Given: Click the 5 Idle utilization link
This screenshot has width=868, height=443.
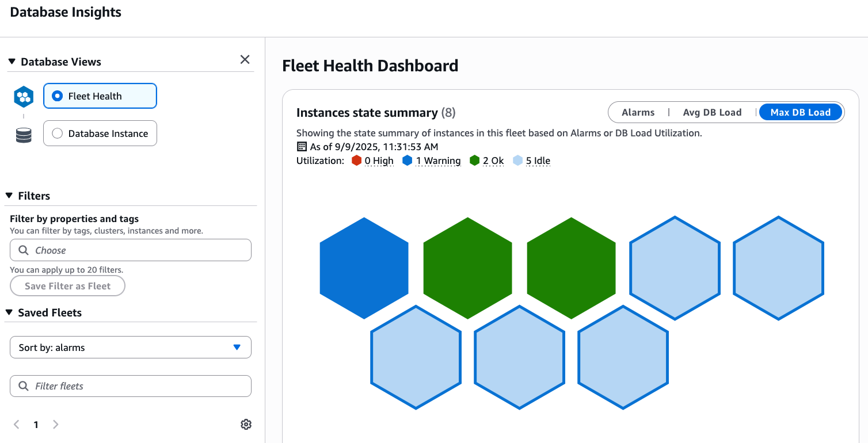Looking at the screenshot, I should tap(538, 161).
